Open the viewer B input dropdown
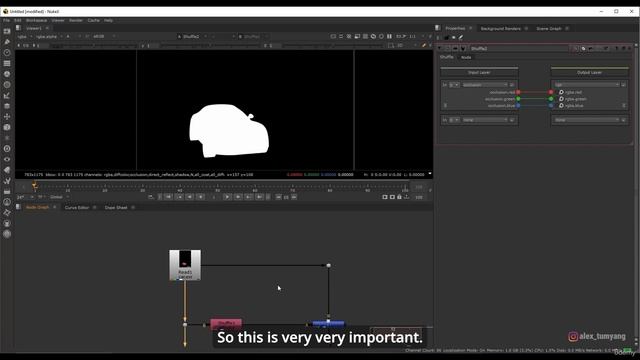Viewport: 640px width, 360px height. (253, 36)
